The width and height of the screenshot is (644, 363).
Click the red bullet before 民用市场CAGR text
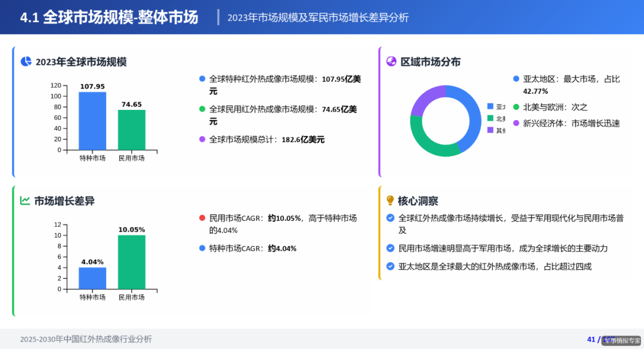[x=202, y=219]
